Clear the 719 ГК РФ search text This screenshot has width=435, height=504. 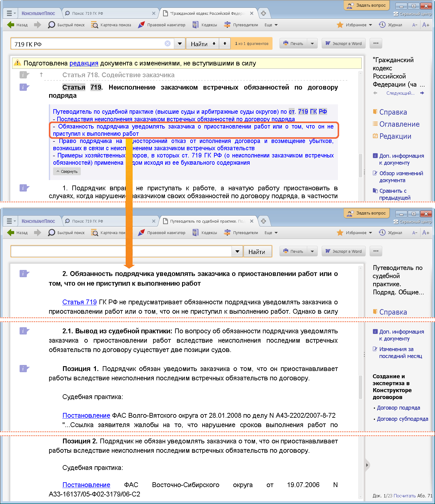click(x=168, y=43)
